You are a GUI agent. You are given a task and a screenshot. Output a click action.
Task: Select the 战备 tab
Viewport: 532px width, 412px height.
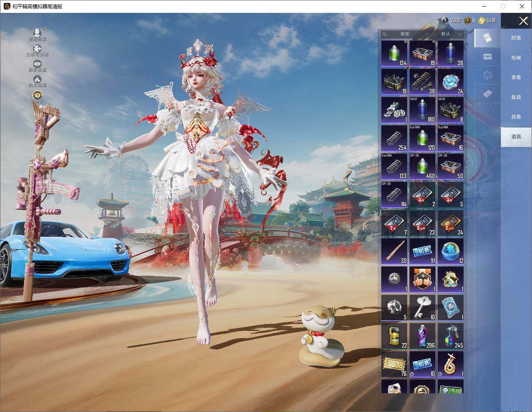516,117
